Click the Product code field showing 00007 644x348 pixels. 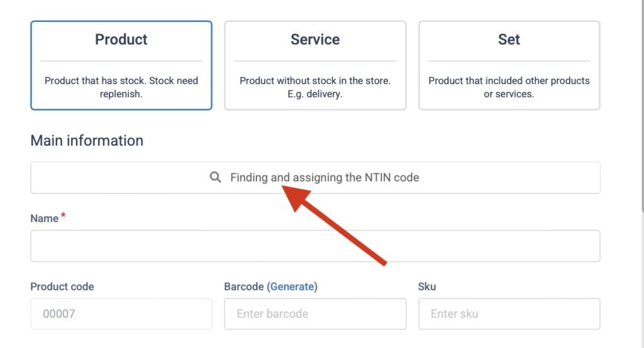(x=121, y=313)
